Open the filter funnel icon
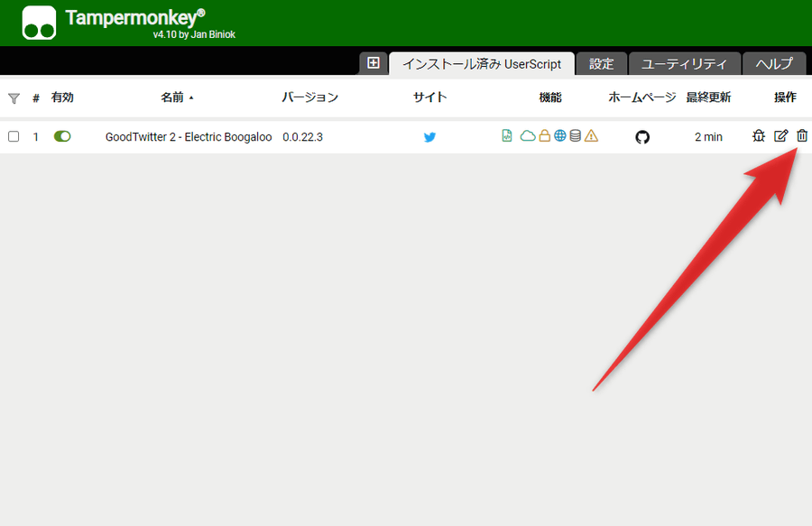 point(14,97)
